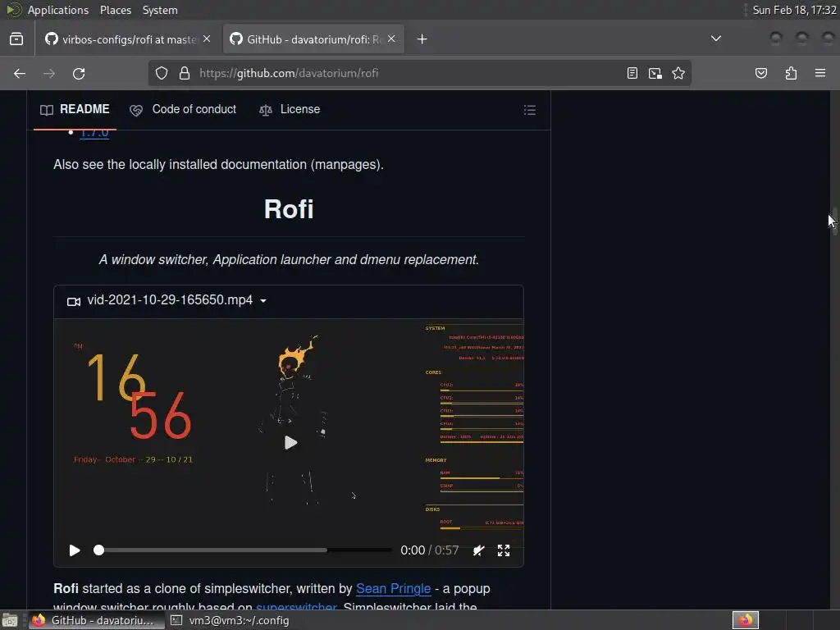This screenshot has width=840, height=630.
Task: Reload the current page
Action: [79, 73]
